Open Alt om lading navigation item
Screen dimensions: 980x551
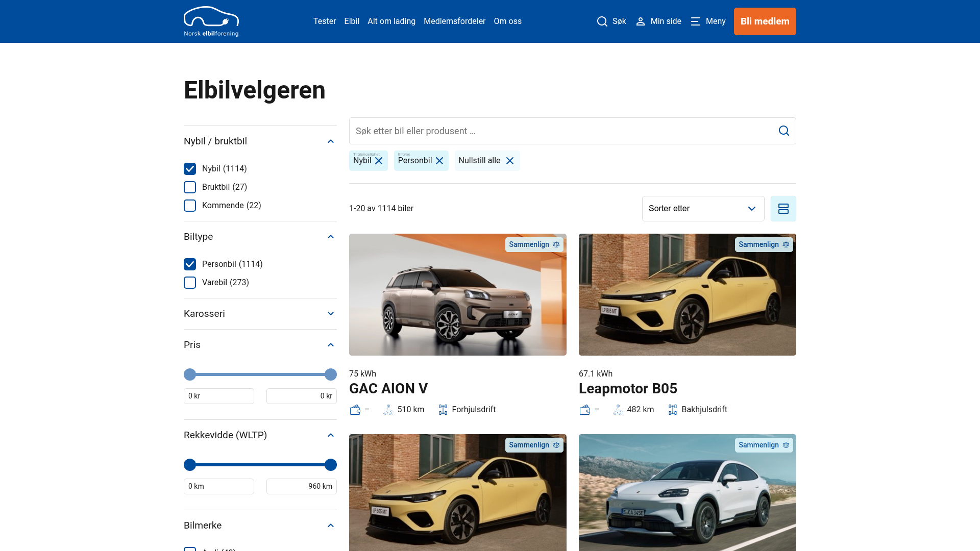pyautogui.click(x=391, y=21)
